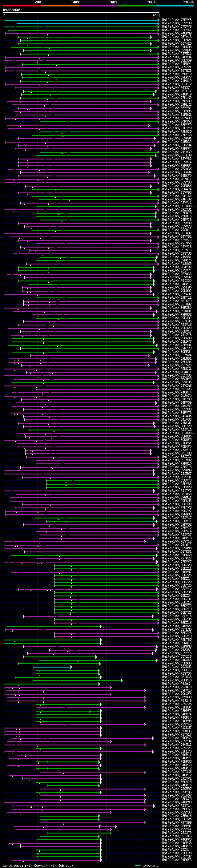
Task: Select label UniRef100_Q6Z7Q1
Action: tap(177, 477)
